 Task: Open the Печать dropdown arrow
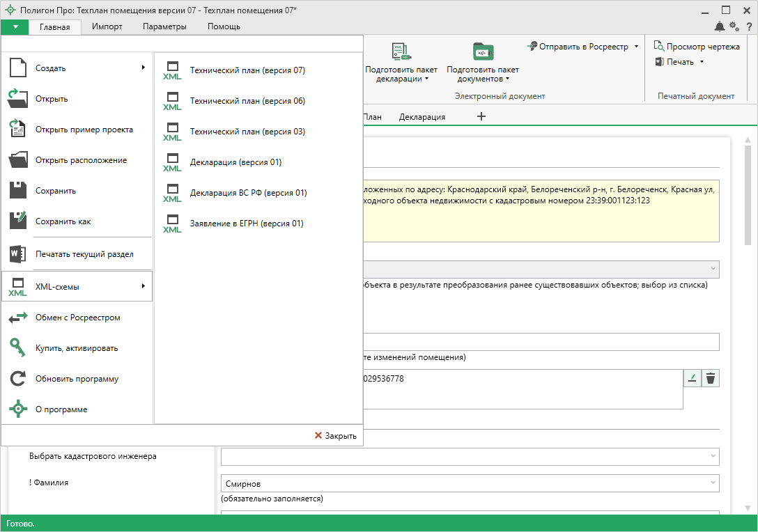point(702,62)
